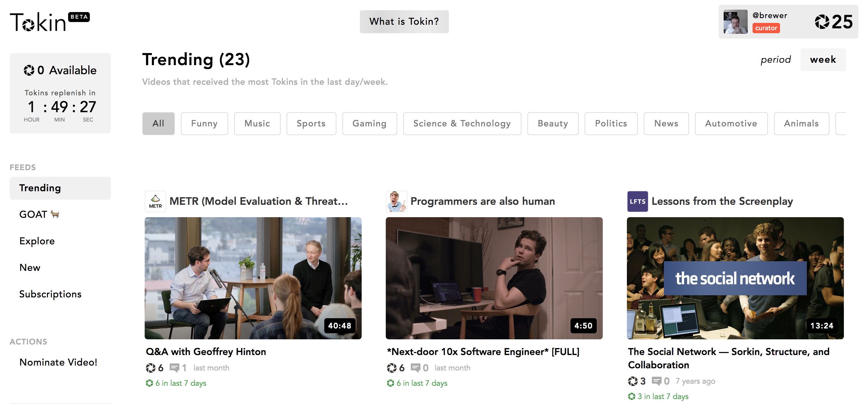
Task: Open the Subscriptions feed
Action: pos(60,294)
